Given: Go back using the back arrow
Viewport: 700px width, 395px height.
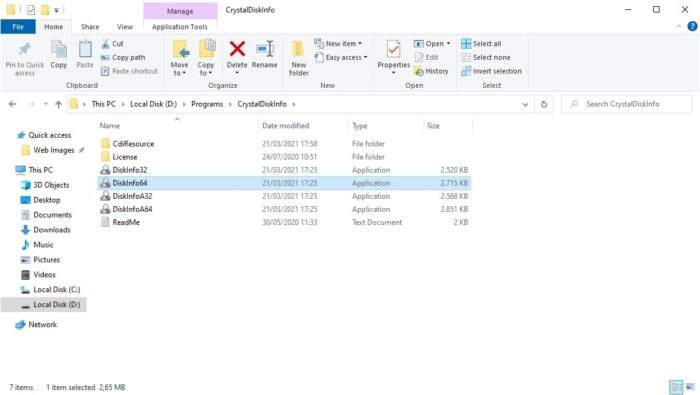Looking at the screenshot, I should 12,104.
